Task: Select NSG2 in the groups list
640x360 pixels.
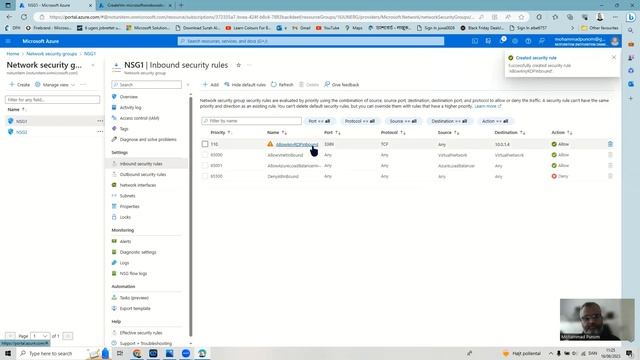Action: [x=22, y=132]
